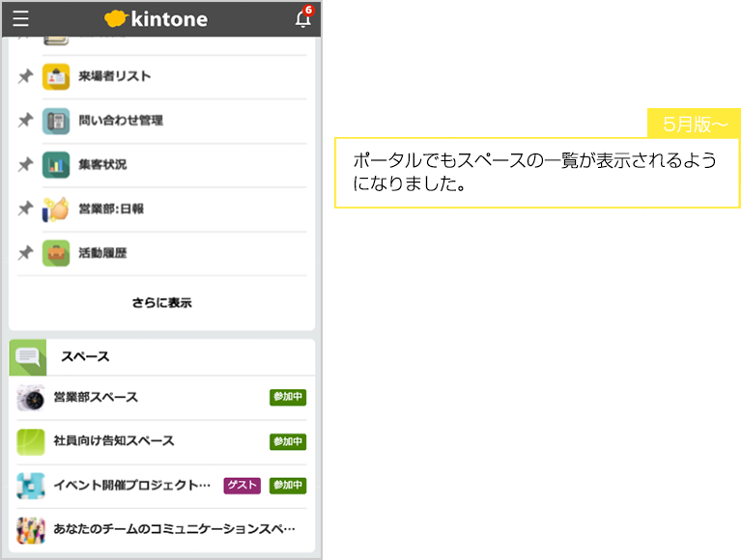Open the 活動履歴 briefcase app icon
The image size is (742, 560).
pos(56,253)
